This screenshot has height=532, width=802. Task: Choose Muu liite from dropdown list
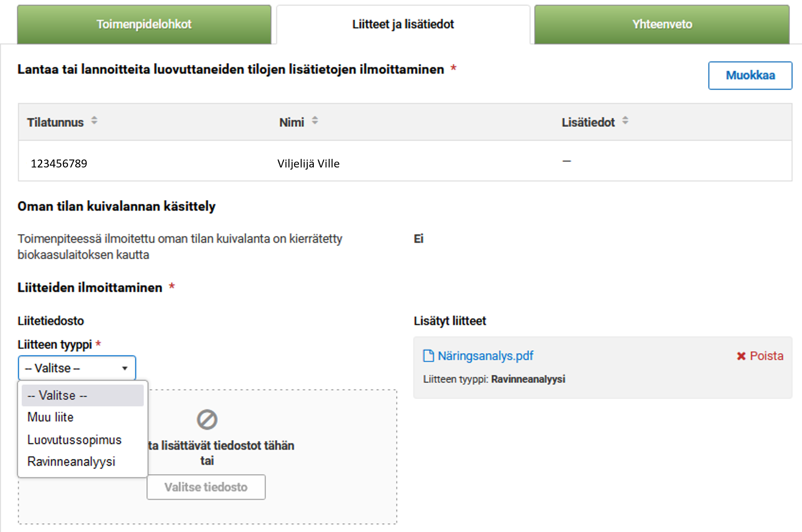tap(50, 417)
